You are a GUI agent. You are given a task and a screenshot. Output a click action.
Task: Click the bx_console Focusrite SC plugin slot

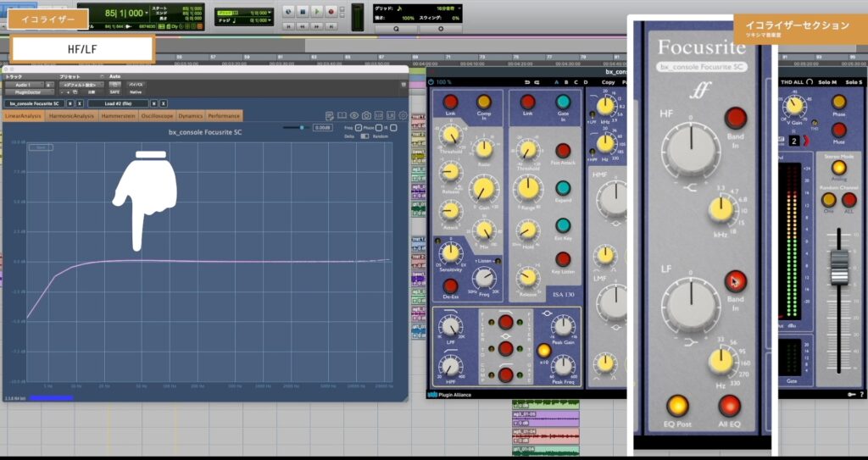[x=34, y=103]
